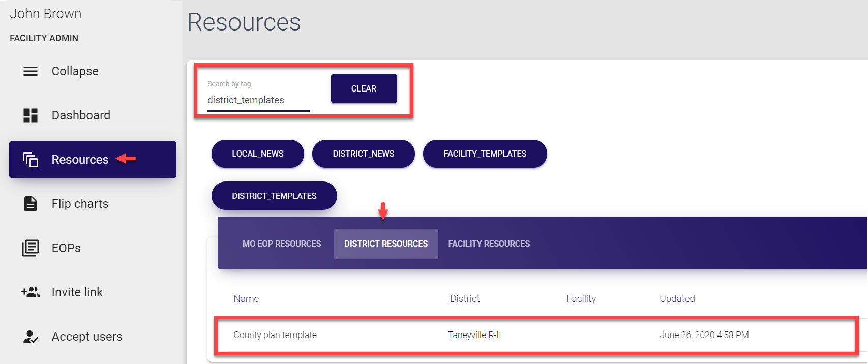The height and width of the screenshot is (364, 868).
Task: Switch to MO EOP RESOURCES tab
Action: 282,244
